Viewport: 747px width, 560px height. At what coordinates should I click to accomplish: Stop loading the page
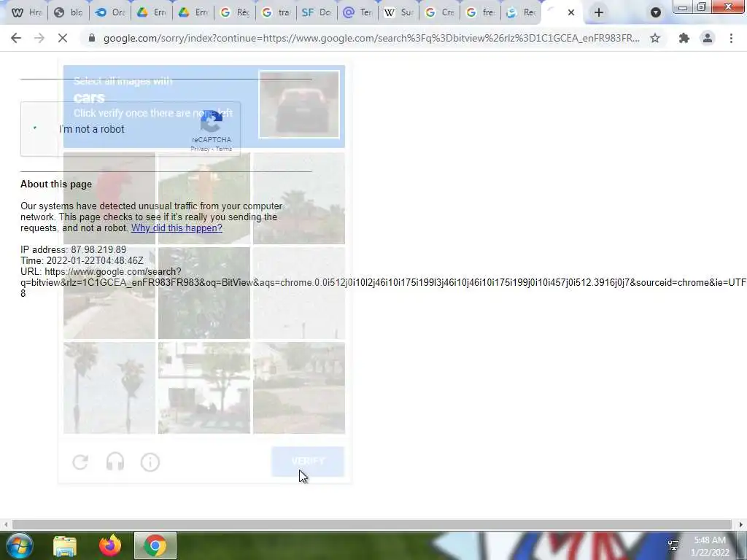[x=63, y=38]
